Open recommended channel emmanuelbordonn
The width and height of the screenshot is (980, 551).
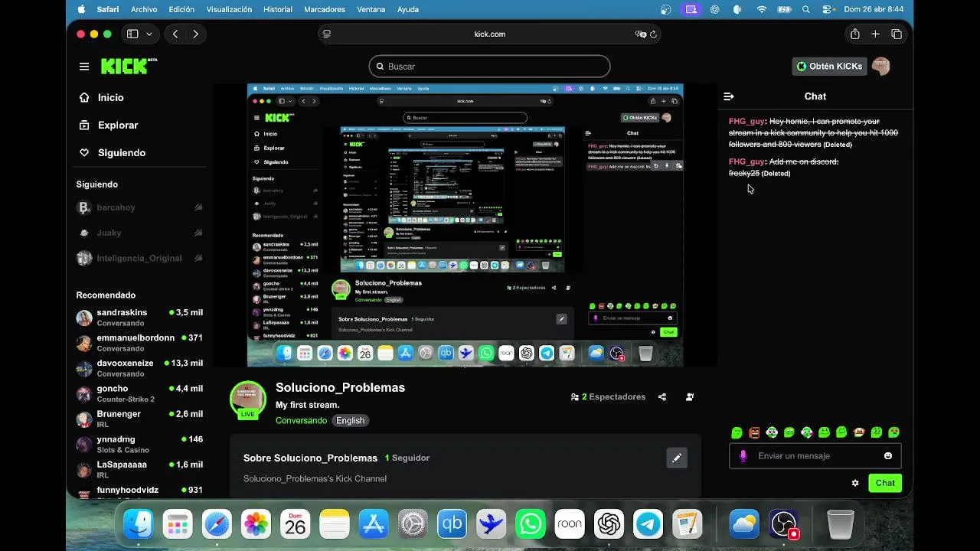pos(139,343)
